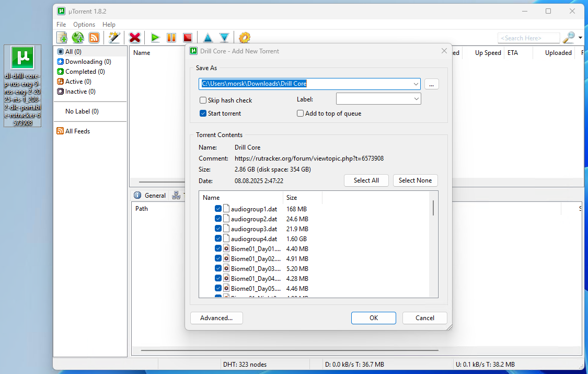Screen dimensions: 588x374
Task: Sort file list by Name column
Action: pos(241,198)
